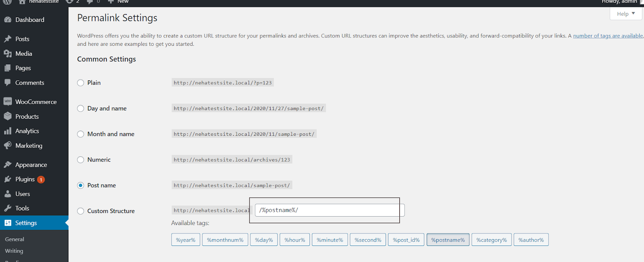Screen dimensions: 644x262
Task: Insert the %day% tag
Action: 264,240
